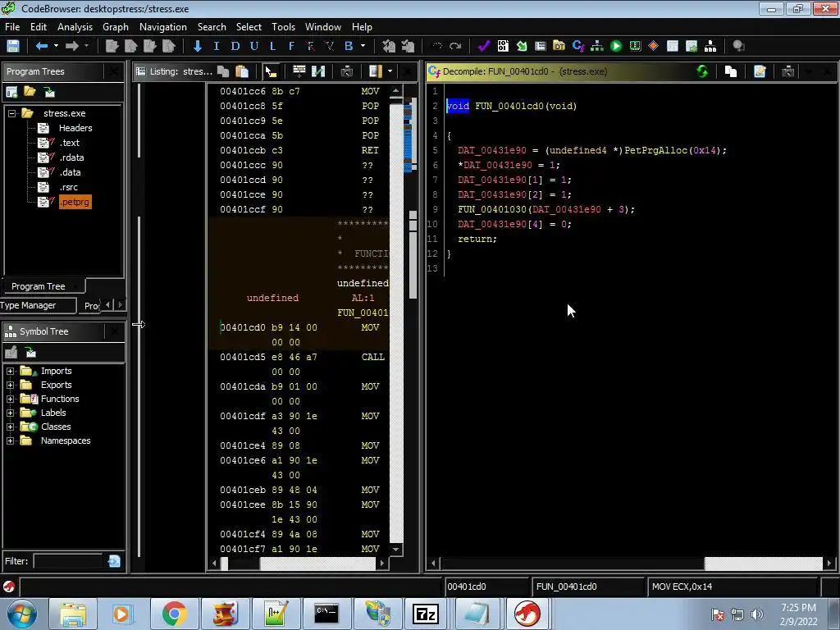Open the Navigation menu
The width and height of the screenshot is (840, 630).
tap(163, 27)
